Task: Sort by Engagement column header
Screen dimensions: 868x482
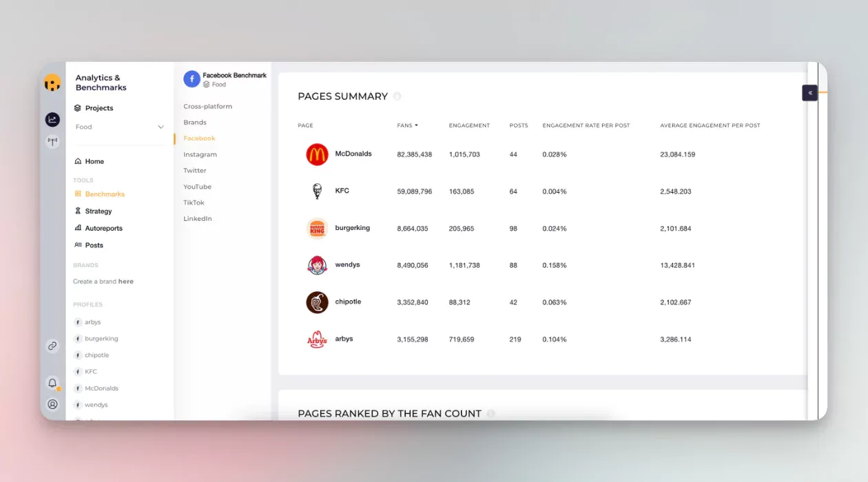Action: coord(469,125)
